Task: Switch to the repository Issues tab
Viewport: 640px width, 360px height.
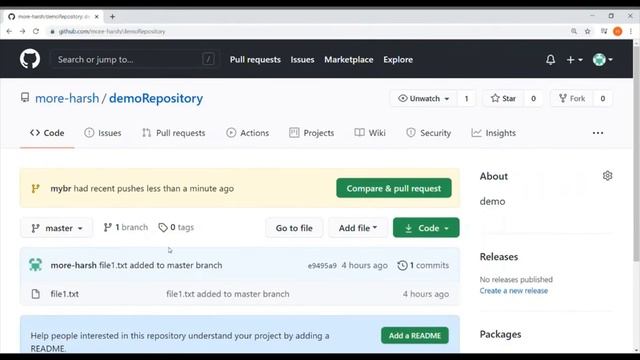Action: tap(103, 133)
